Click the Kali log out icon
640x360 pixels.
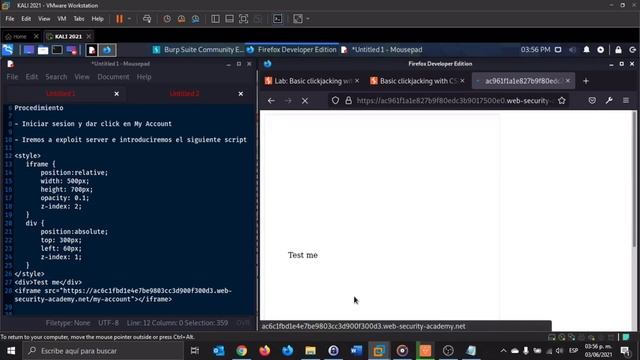tap(632, 50)
